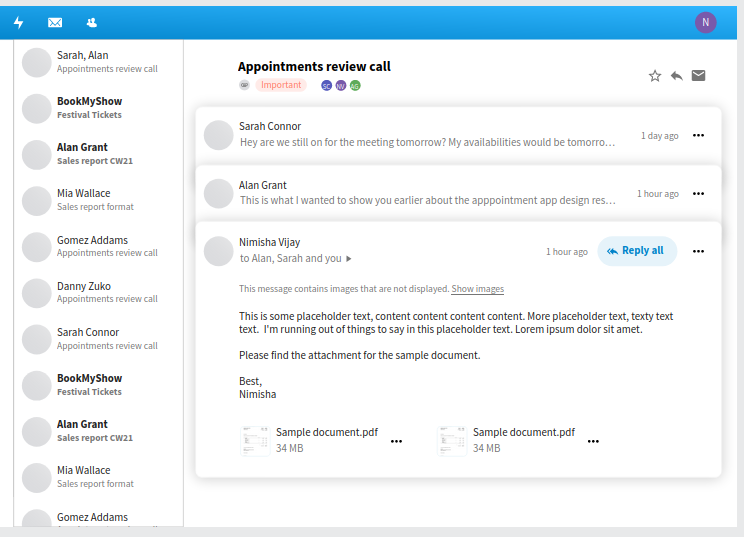
Task: Click second Sample document.pdf file name
Action: [x=524, y=432]
